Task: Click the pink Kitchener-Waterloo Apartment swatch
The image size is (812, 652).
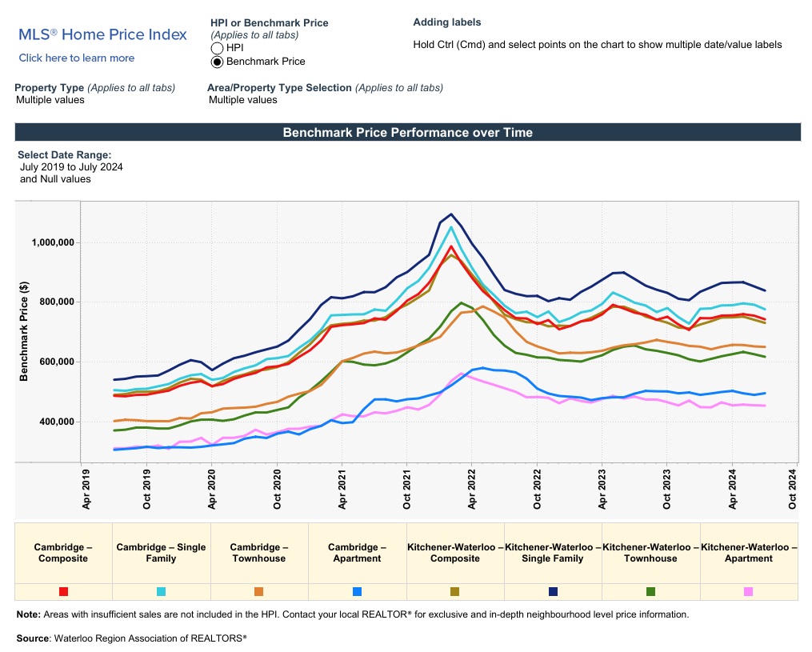Action: pos(748,591)
